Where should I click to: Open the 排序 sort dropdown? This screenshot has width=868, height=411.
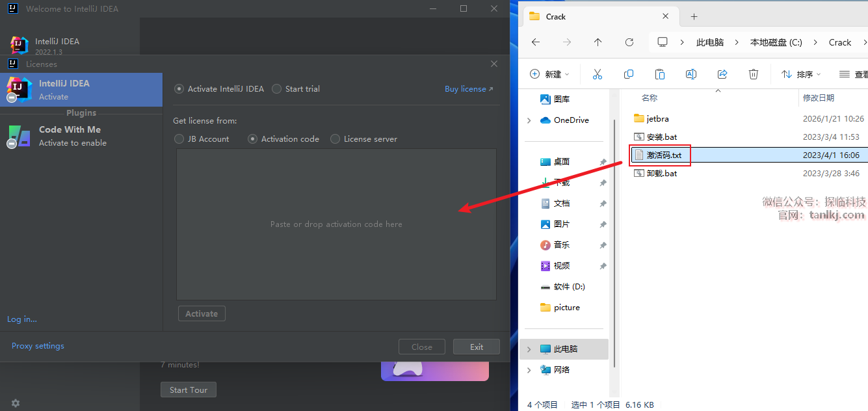point(801,74)
